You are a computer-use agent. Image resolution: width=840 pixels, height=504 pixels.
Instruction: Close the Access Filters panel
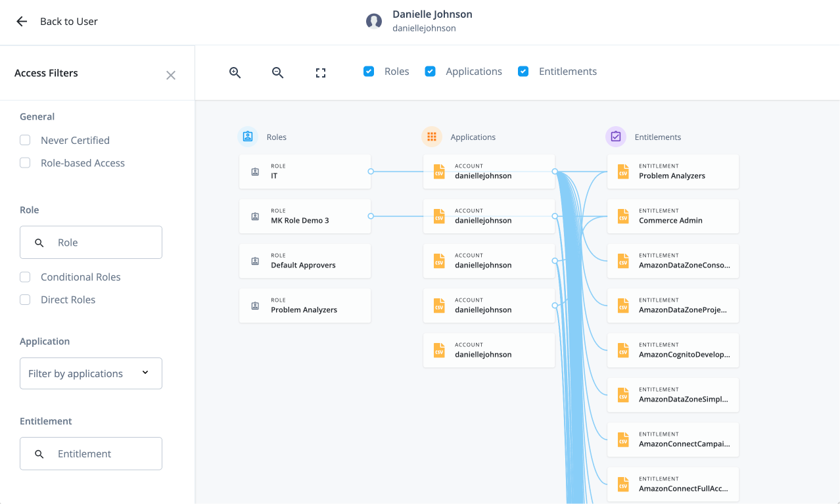tap(170, 75)
